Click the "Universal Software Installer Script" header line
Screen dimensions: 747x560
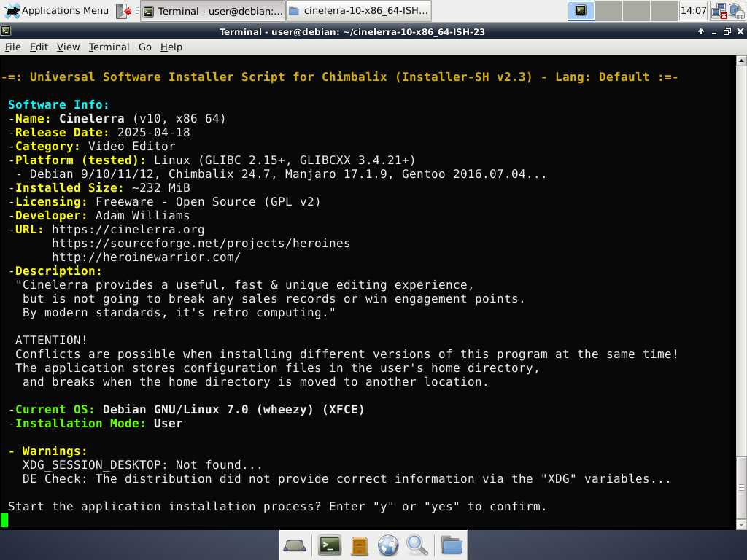coord(340,77)
